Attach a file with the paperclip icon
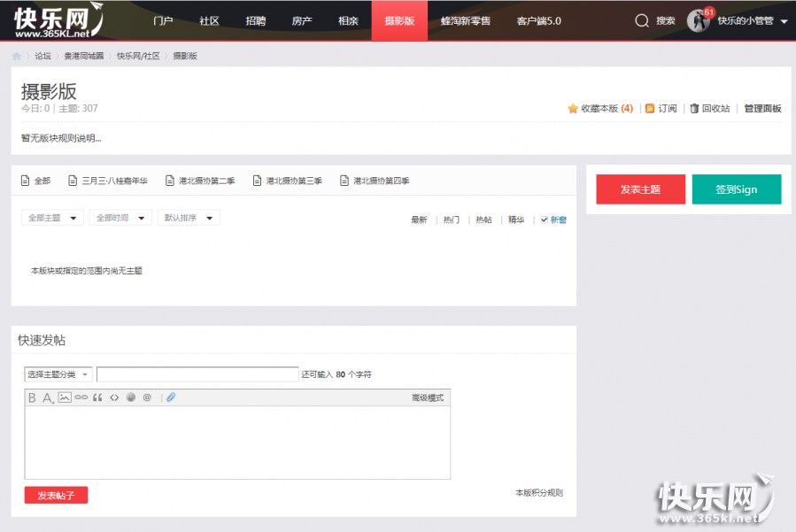 coord(171,397)
